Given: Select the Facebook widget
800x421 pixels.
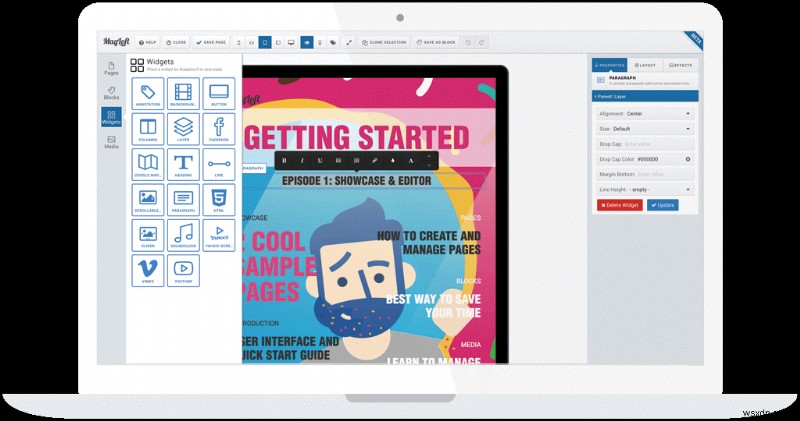Looking at the screenshot, I should pyautogui.click(x=219, y=129).
